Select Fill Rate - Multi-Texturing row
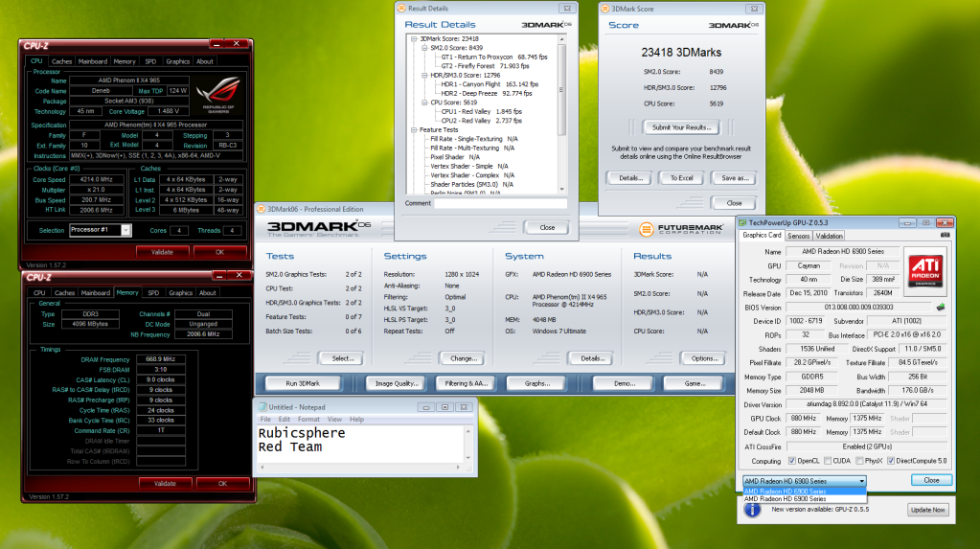 pyautogui.click(x=472, y=149)
